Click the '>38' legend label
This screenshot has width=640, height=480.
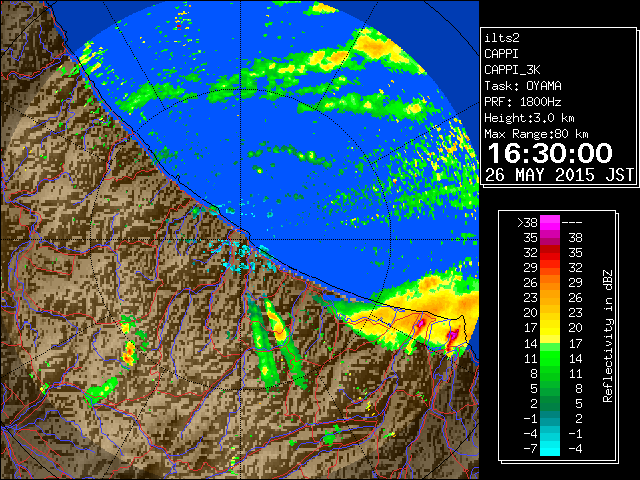(x=527, y=223)
